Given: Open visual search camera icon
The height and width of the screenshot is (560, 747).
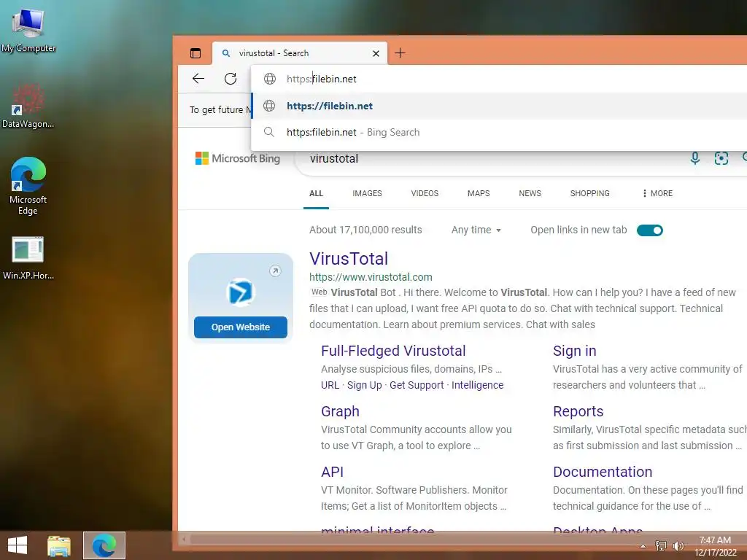Looking at the screenshot, I should tap(721, 158).
